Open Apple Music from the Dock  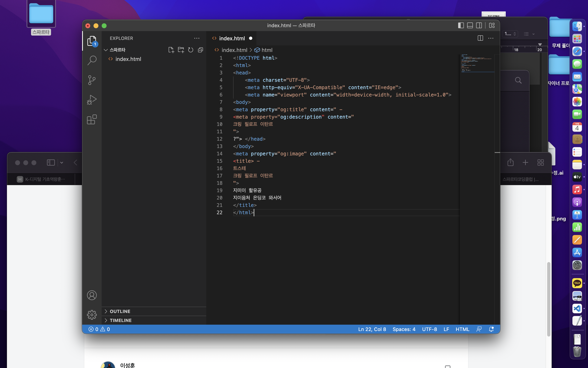577,189
